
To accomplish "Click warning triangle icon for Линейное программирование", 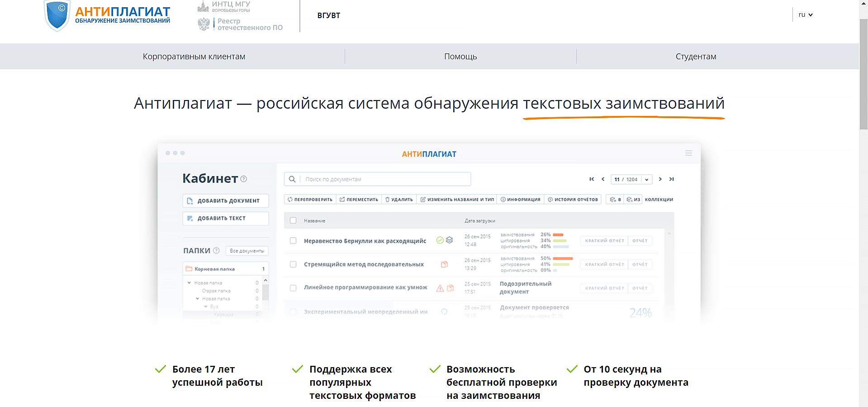I will (440, 288).
